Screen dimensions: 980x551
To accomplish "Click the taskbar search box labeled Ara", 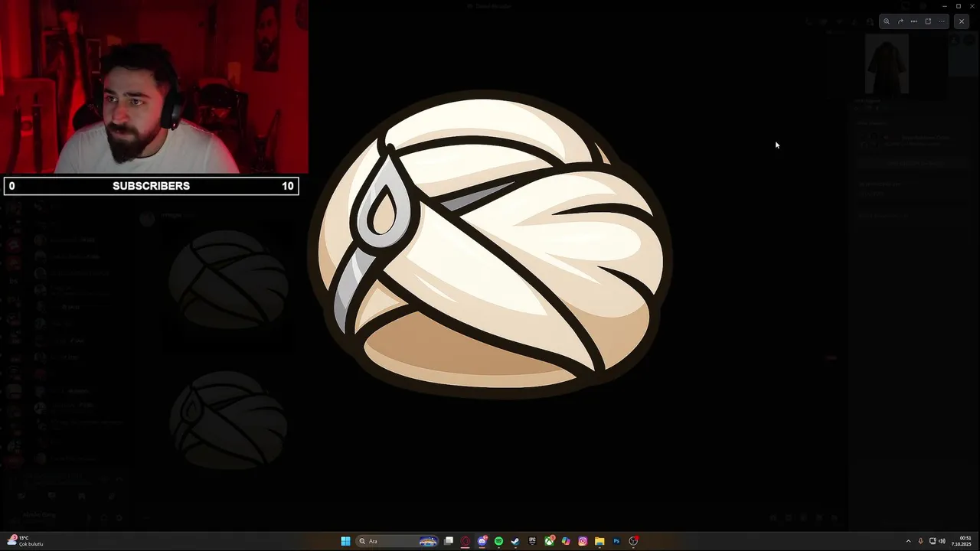I will coord(397,541).
